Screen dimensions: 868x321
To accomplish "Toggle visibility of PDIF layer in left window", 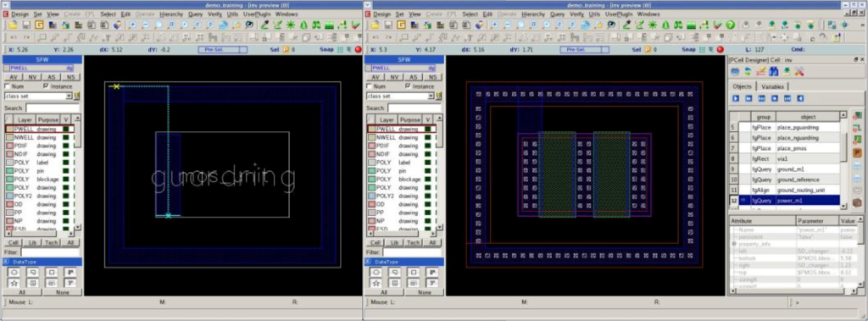I will (66, 146).
